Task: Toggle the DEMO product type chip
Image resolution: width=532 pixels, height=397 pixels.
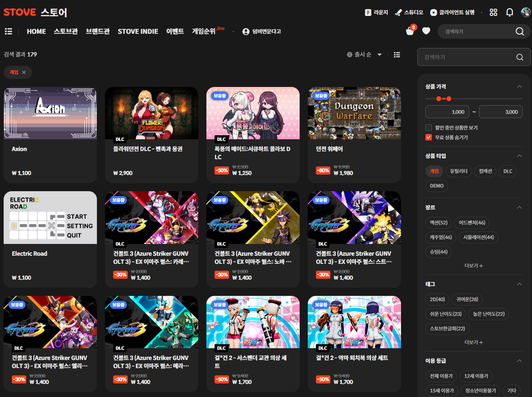Action: coord(437,185)
